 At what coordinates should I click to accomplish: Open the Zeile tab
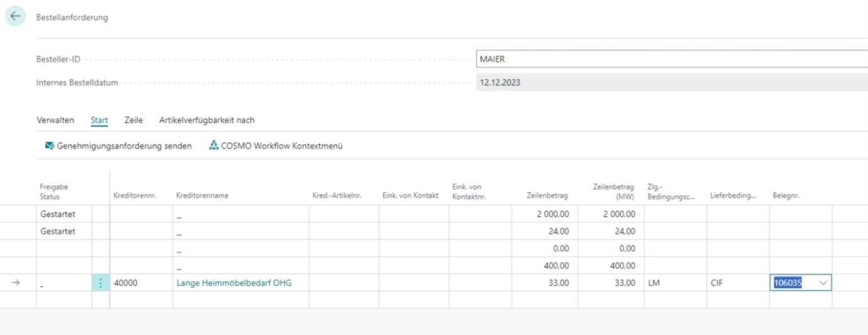[133, 120]
